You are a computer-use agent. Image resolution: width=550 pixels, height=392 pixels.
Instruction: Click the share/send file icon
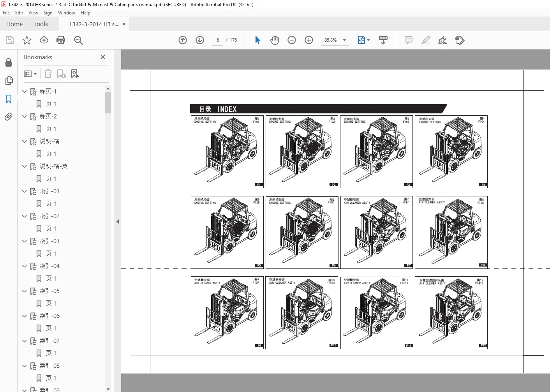click(460, 40)
